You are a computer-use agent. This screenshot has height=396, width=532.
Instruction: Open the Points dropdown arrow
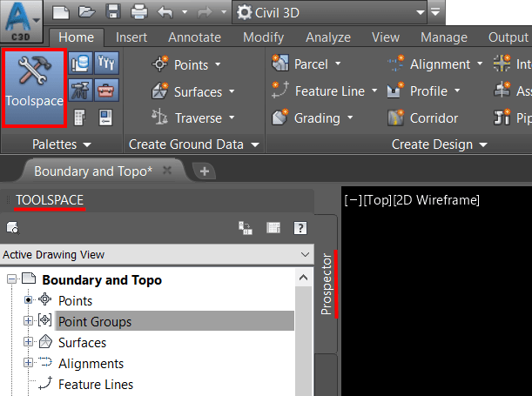[218, 64]
